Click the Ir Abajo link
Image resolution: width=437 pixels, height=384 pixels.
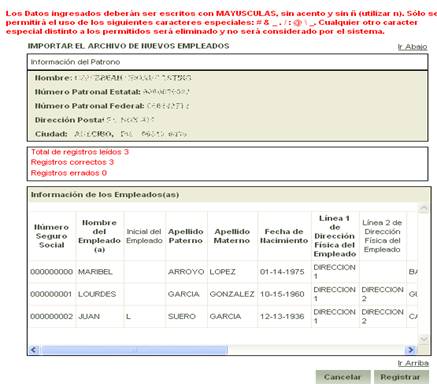pyautogui.click(x=412, y=47)
